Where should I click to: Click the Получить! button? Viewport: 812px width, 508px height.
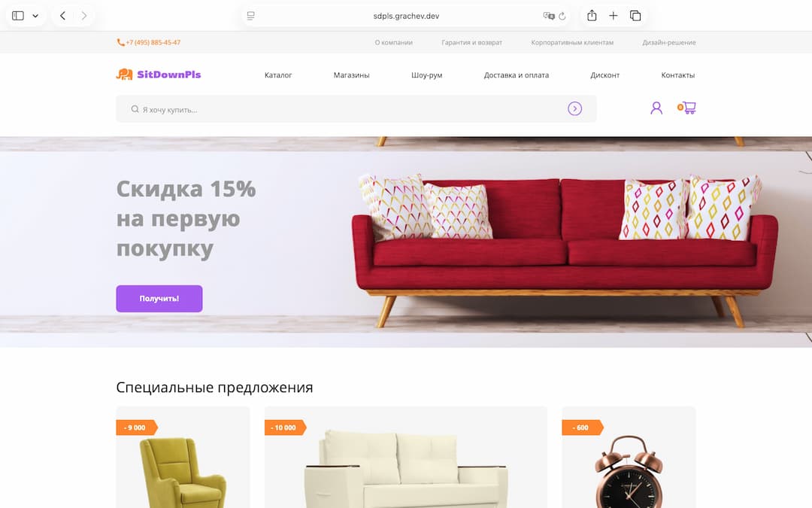click(159, 299)
